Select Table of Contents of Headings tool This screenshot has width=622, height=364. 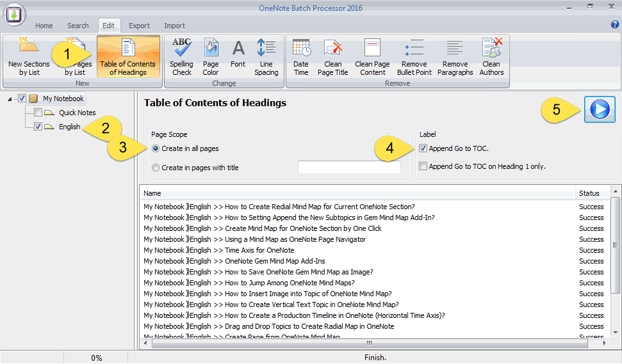tap(128, 56)
